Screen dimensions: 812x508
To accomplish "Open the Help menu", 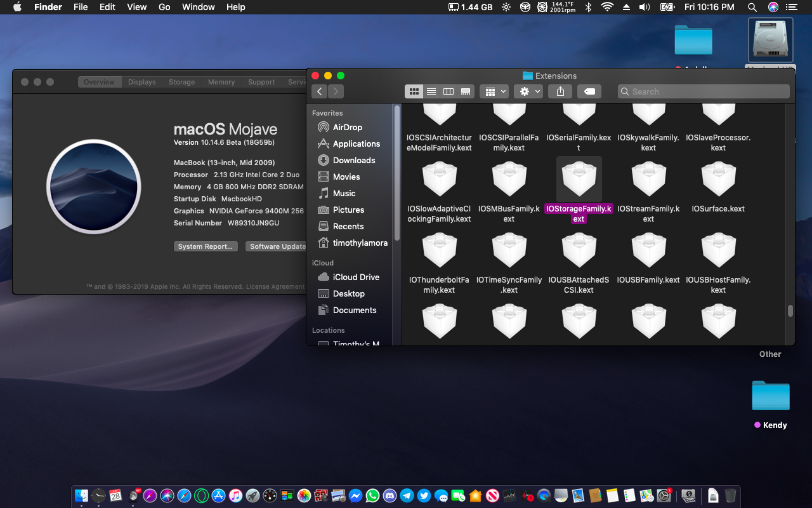I will [235, 7].
